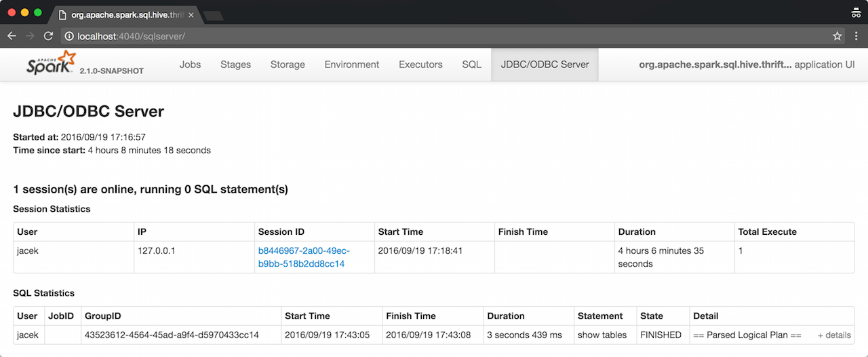Viewport: 868px width, 357px height.
Task: Click the browser forward arrow
Action: [30, 36]
